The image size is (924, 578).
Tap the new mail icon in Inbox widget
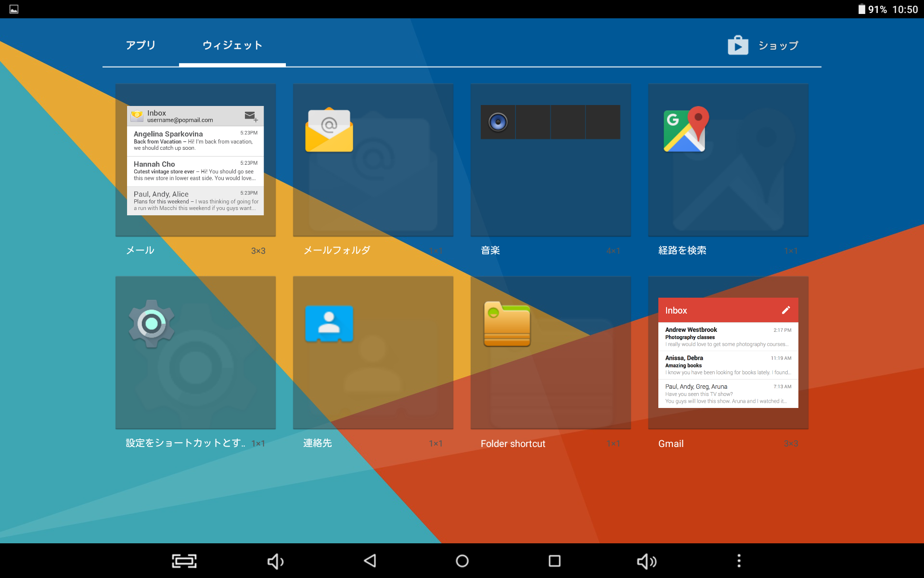[251, 116]
